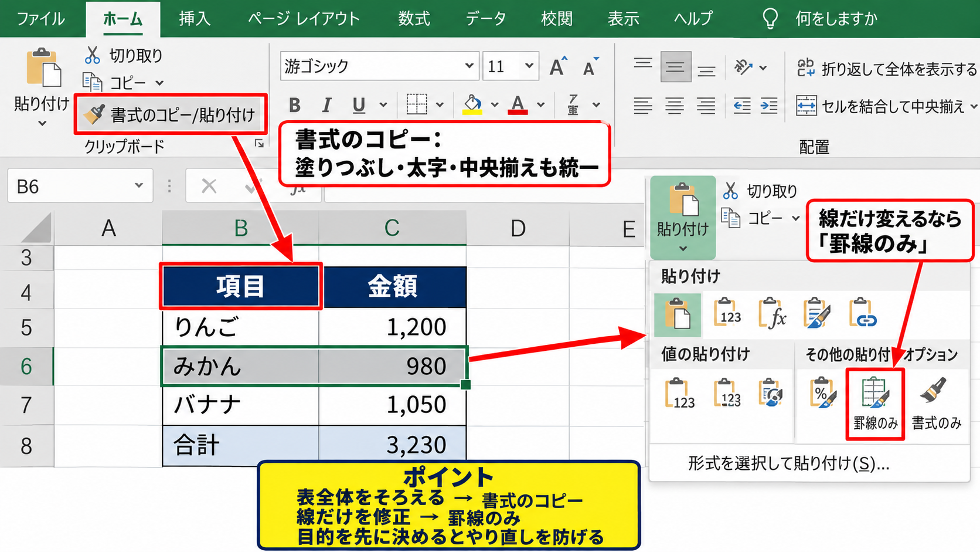
Task: Expand the コピー dropdown arrow in the ribbon
Action: [159, 83]
